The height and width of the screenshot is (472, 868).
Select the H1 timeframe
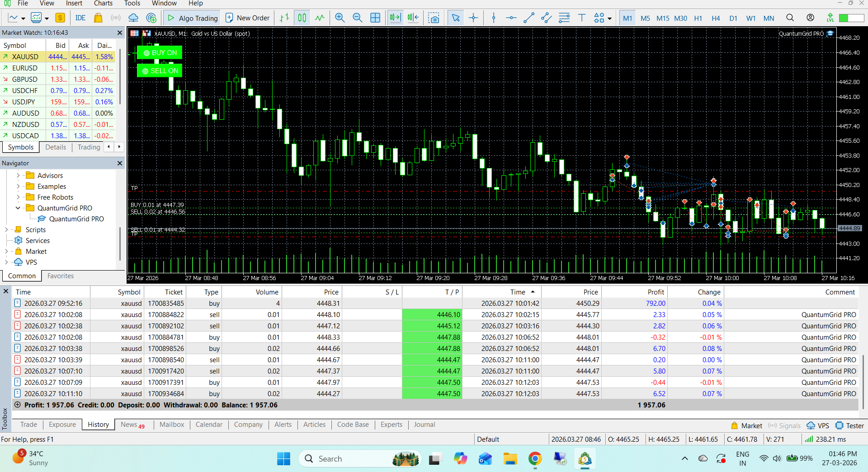click(698, 18)
